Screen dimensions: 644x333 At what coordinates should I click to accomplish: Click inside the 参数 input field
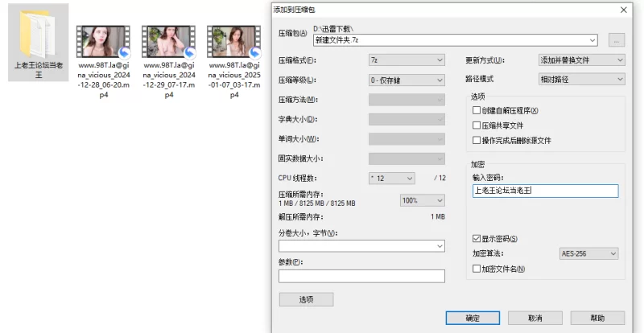click(x=361, y=276)
